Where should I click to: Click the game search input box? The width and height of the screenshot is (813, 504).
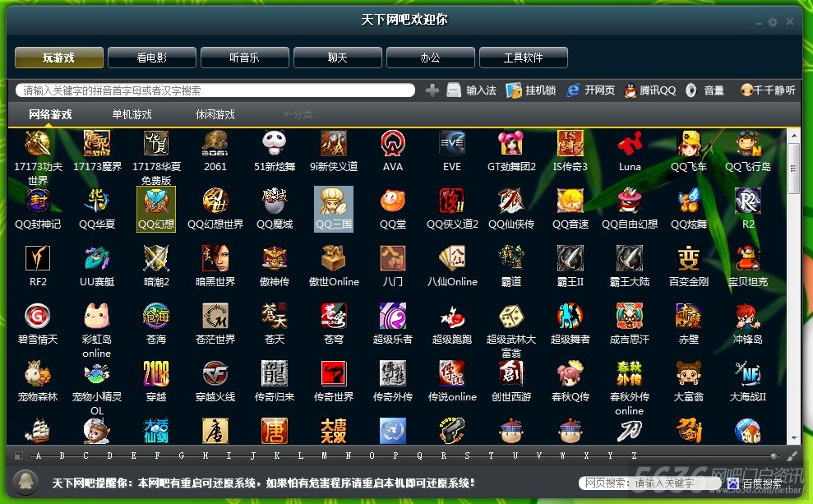coord(215,90)
